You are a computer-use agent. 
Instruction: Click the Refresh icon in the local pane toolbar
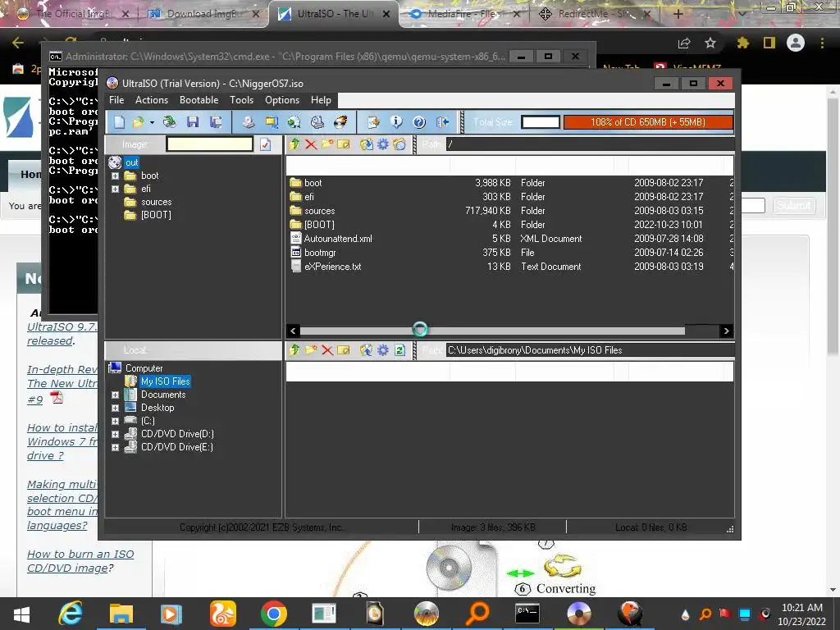point(399,349)
